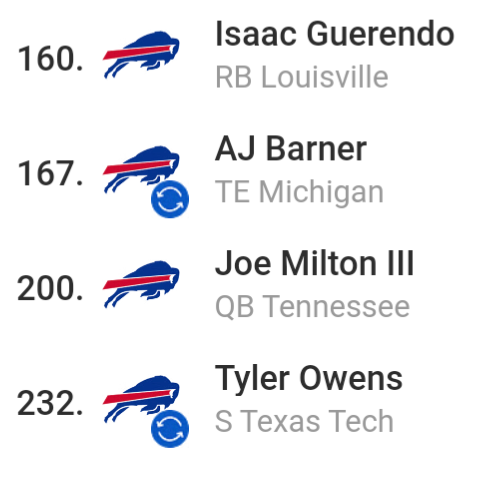
Task: Open Joe Milton III player name
Action: [314, 263]
